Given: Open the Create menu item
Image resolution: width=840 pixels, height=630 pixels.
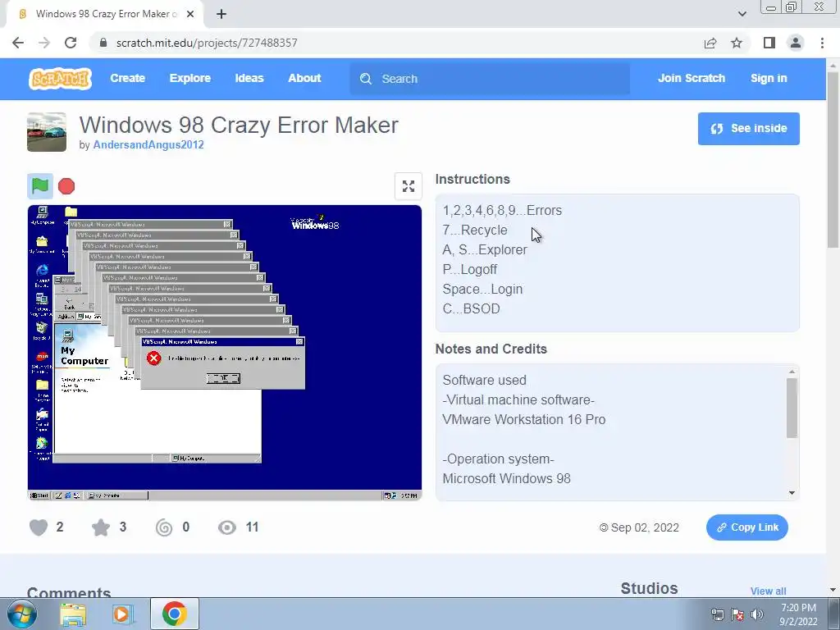Looking at the screenshot, I should 127,78.
